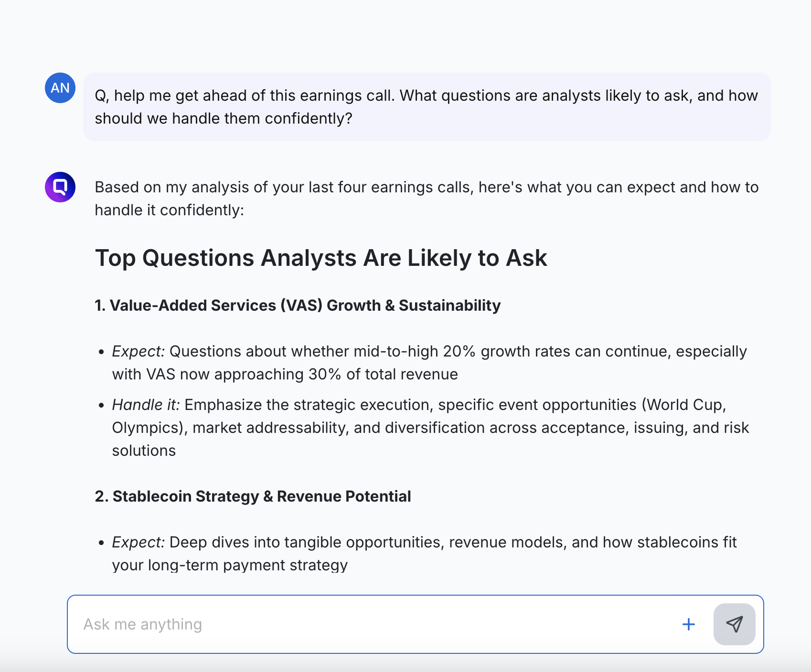The width and height of the screenshot is (811, 672).
Task: Click the send message paper-plane icon
Action: point(734,624)
